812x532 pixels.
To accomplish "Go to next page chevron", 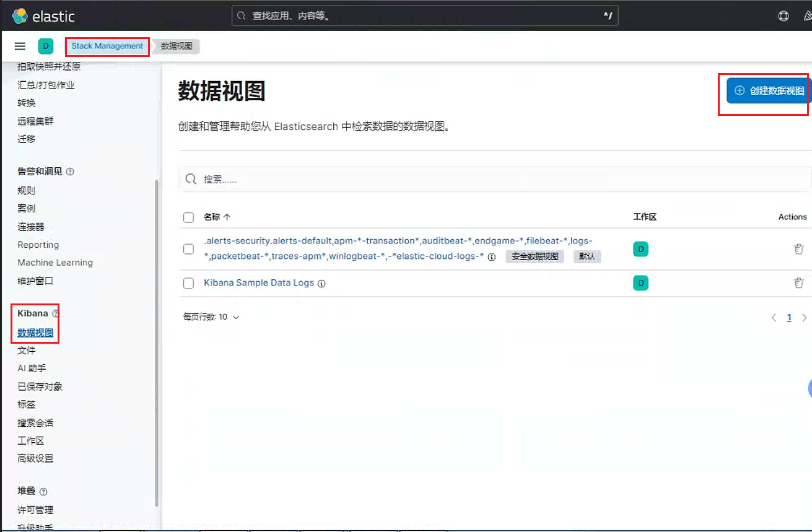I will 805,318.
